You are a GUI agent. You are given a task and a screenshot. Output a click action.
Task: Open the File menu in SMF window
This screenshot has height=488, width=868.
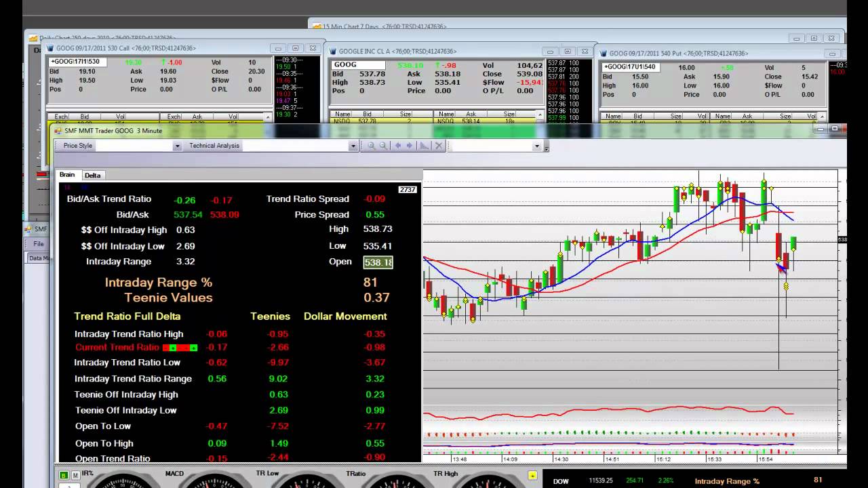coord(39,244)
